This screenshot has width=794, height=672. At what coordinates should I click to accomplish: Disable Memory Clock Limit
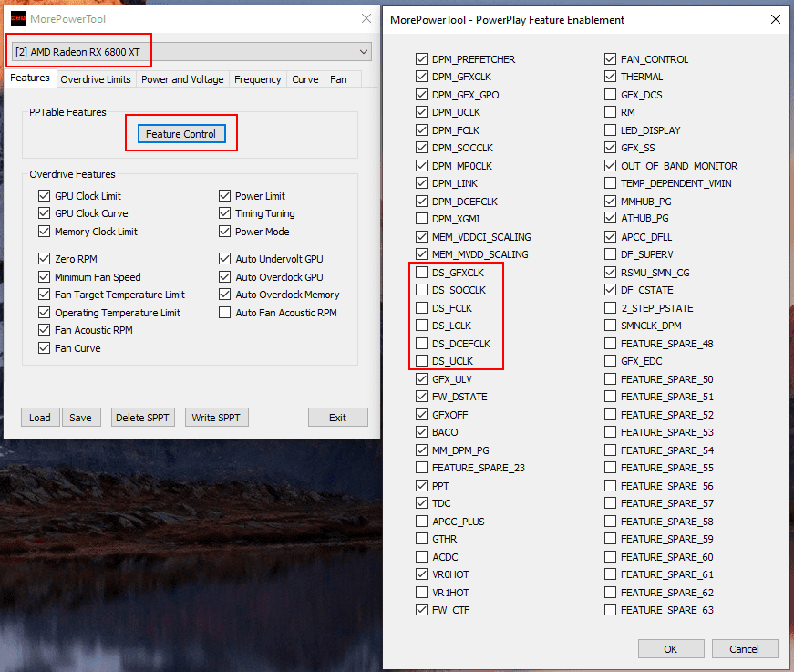pyautogui.click(x=44, y=232)
